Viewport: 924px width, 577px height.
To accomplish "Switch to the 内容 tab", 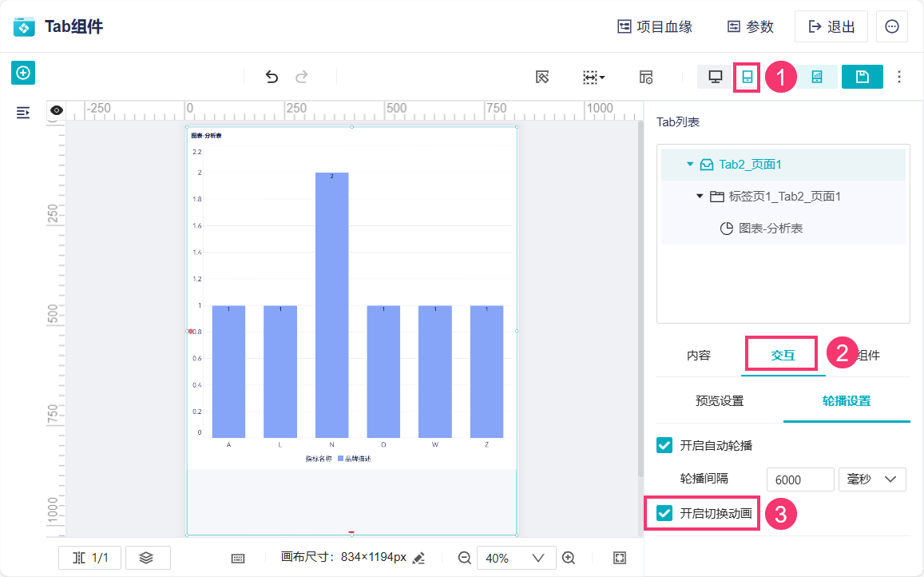I will point(698,355).
